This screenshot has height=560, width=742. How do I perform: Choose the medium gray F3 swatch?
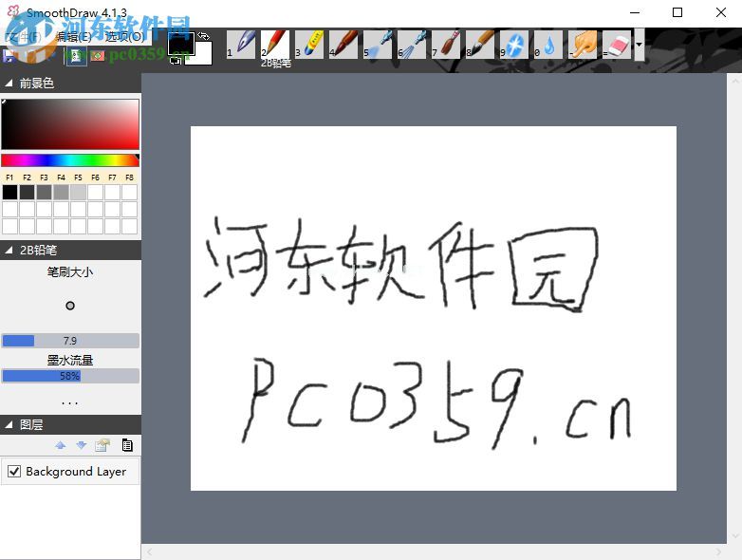tap(44, 192)
